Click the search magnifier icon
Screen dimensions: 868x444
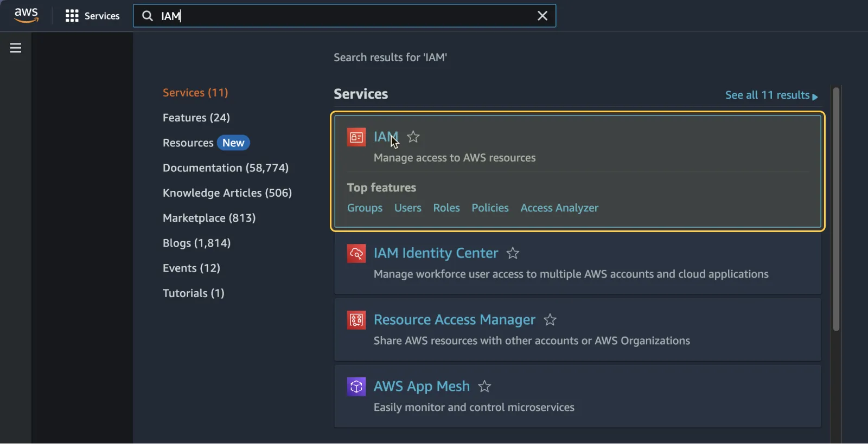point(148,16)
